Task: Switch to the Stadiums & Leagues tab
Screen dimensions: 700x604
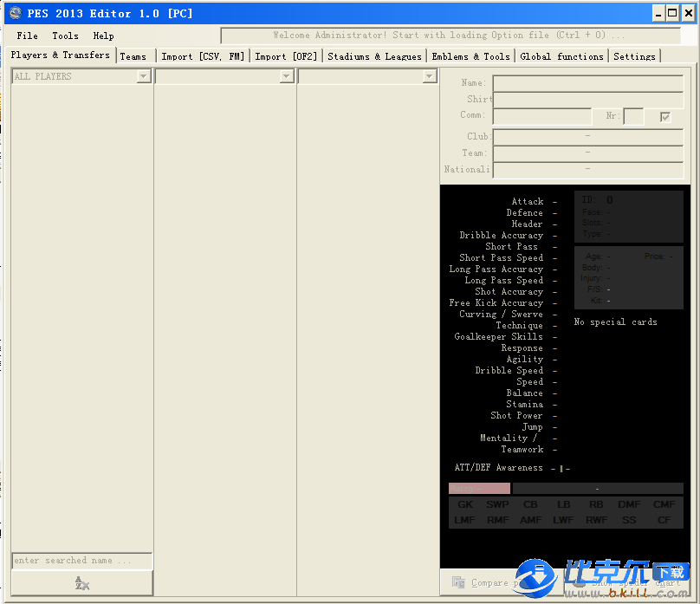Action: tap(374, 56)
